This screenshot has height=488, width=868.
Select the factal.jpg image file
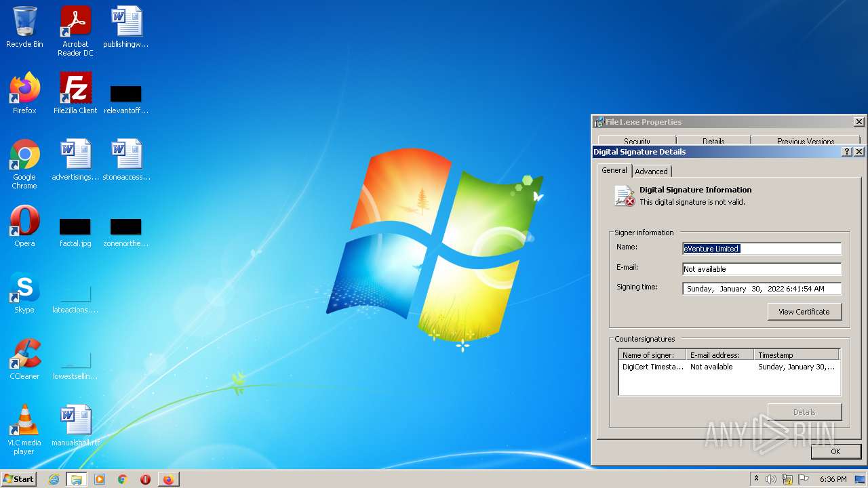point(75,232)
